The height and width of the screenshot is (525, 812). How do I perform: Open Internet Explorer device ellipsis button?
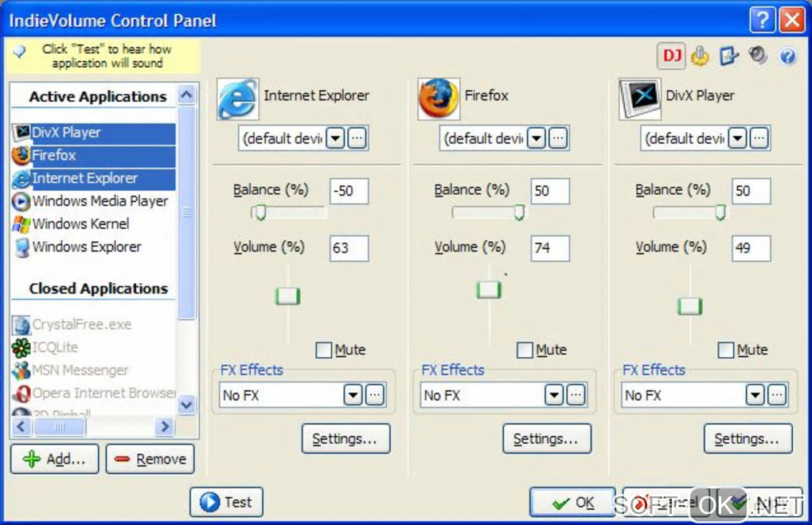pyautogui.click(x=357, y=138)
